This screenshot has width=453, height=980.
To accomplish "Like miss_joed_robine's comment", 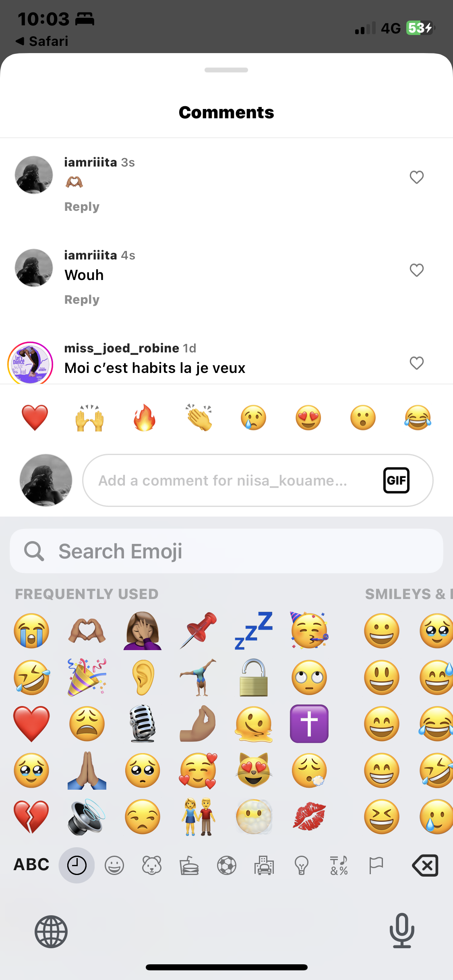I will coord(417,363).
